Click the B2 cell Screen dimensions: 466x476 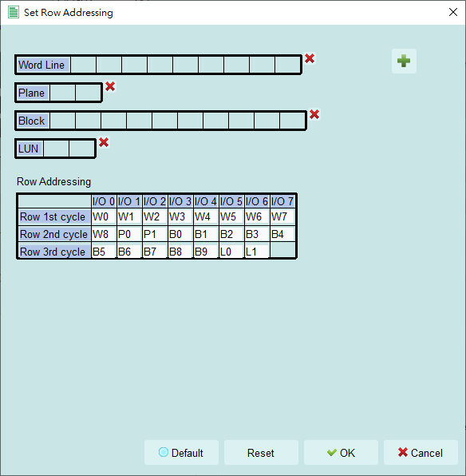[231, 234]
